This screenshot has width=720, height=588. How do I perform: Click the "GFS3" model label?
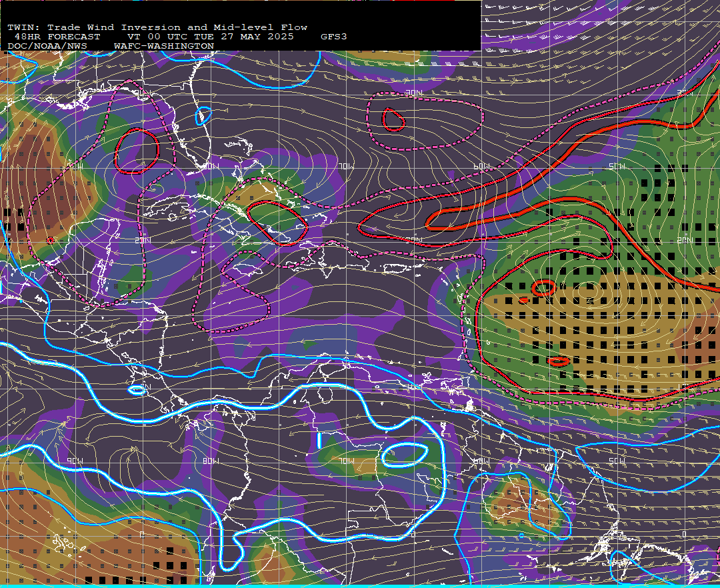click(334, 37)
